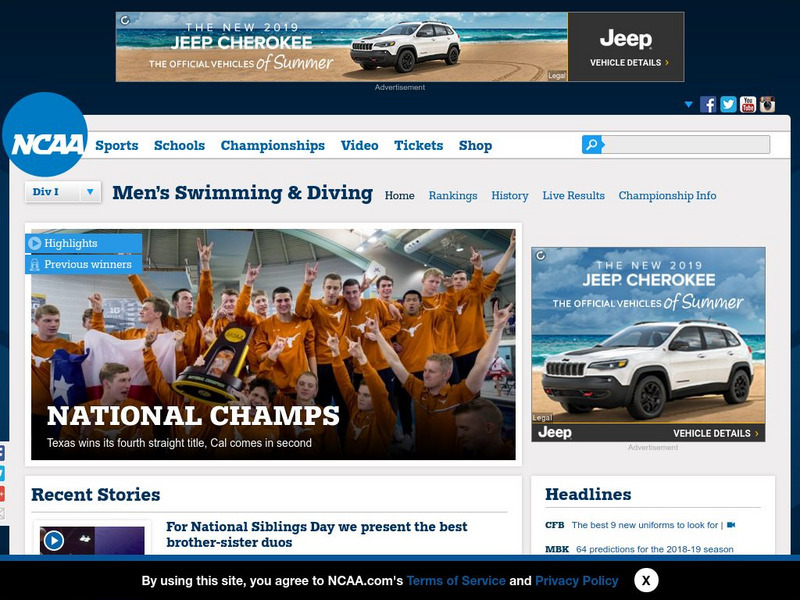The width and height of the screenshot is (800, 600).
Task: Expand the social media dropdown arrow
Action: (x=688, y=105)
